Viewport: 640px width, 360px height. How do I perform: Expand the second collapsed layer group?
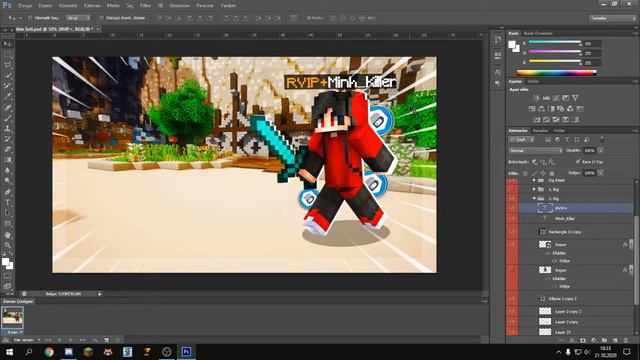[x=534, y=189]
